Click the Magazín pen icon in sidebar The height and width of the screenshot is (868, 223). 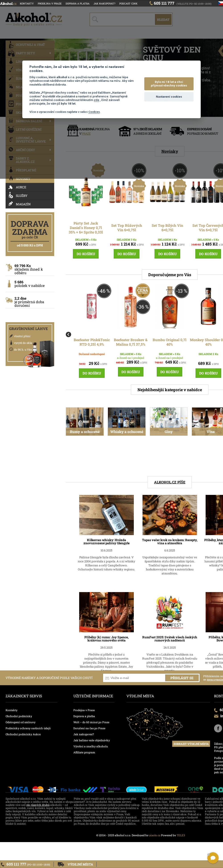(x=11, y=204)
